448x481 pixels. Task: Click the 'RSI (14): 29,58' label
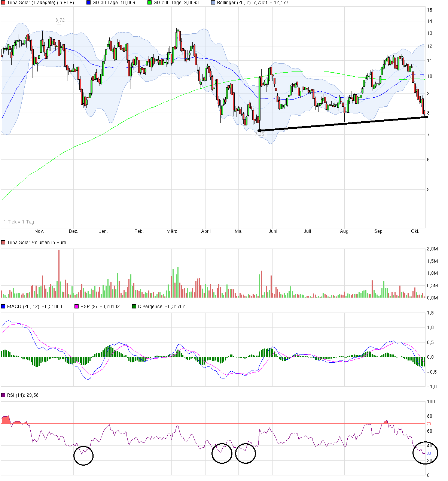pos(23,395)
